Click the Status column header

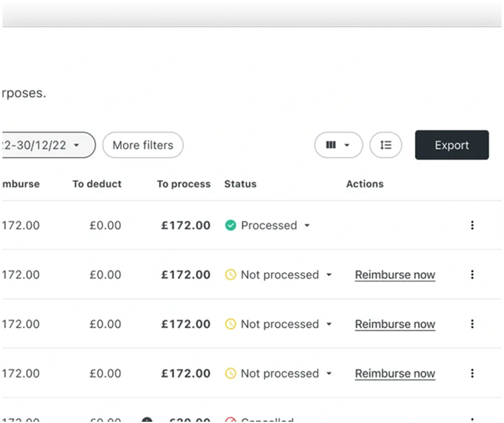click(240, 184)
